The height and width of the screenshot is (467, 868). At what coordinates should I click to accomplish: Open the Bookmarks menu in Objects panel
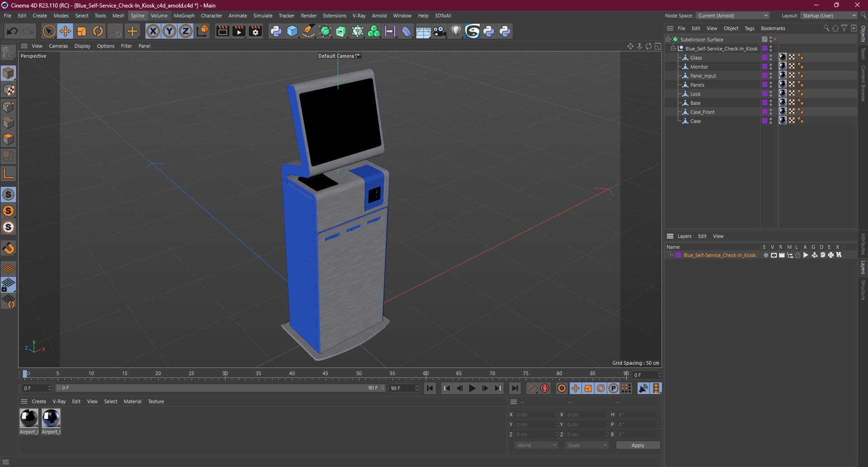pyautogui.click(x=773, y=28)
